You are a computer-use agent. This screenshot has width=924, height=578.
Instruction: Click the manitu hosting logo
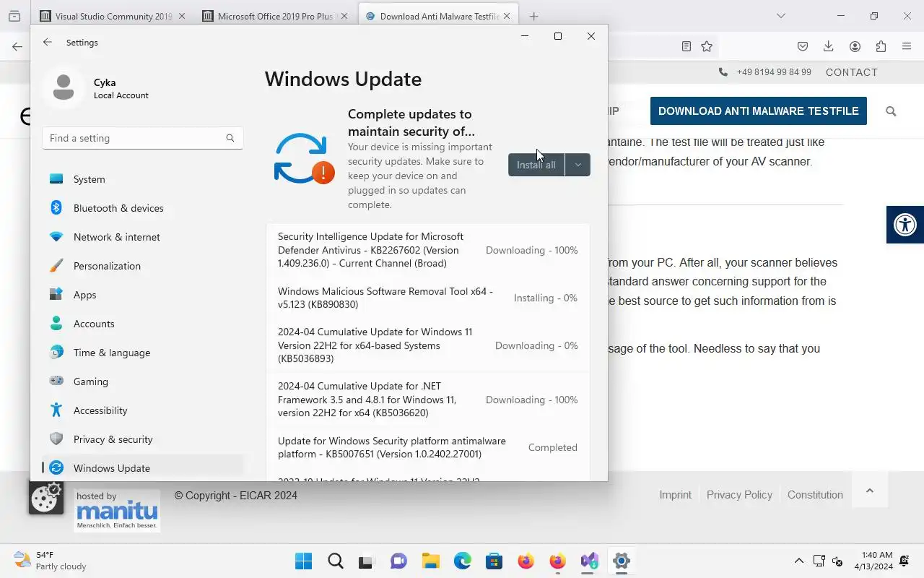point(117,510)
